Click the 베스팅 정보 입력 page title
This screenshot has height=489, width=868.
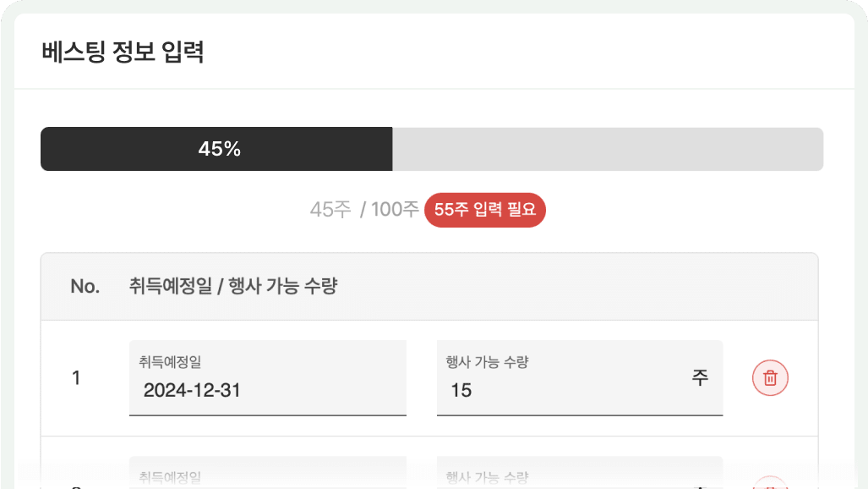click(123, 52)
